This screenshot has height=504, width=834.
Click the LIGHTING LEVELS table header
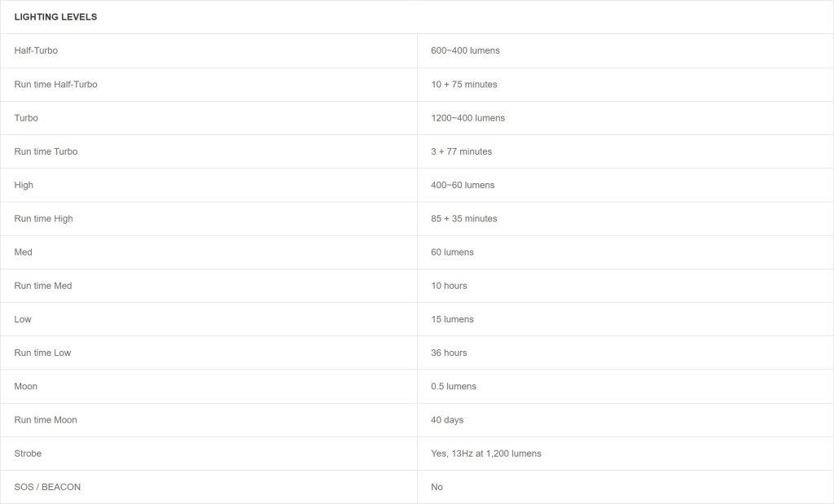tap(55, 17)
